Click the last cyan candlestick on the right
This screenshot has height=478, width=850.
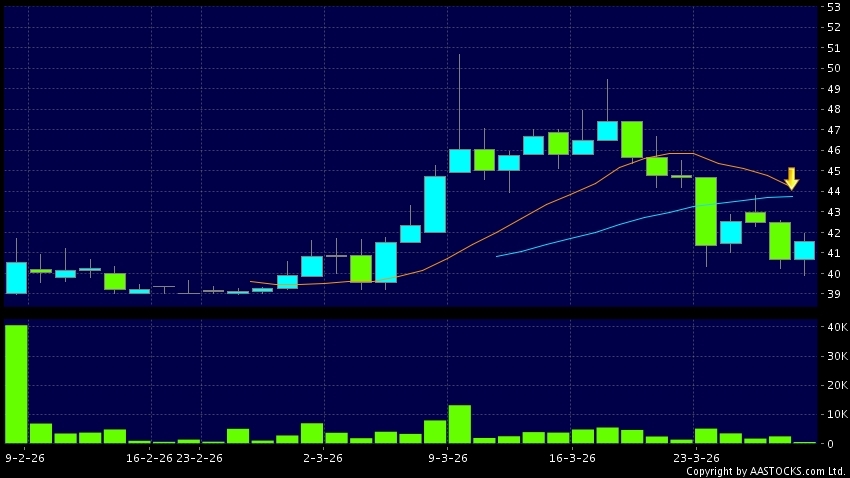pos(804,250)
